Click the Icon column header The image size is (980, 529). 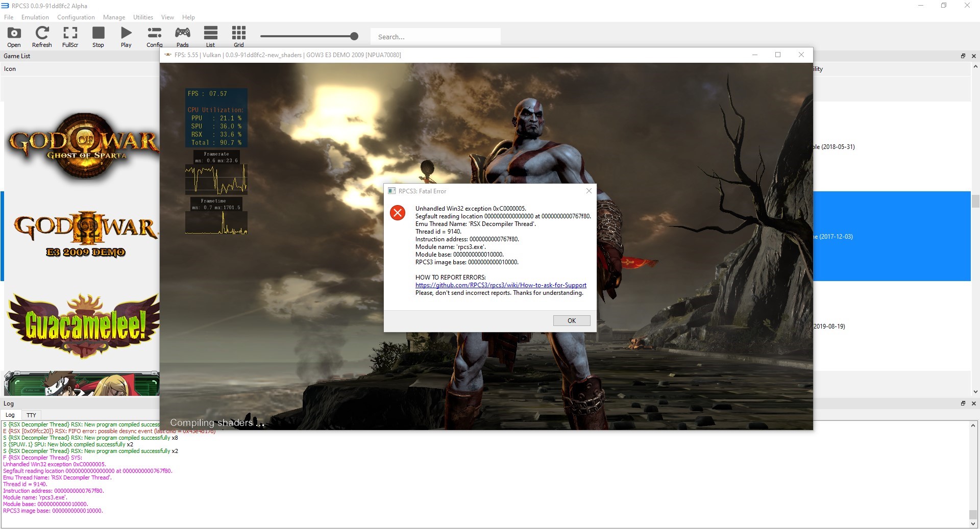pos(10,69)
